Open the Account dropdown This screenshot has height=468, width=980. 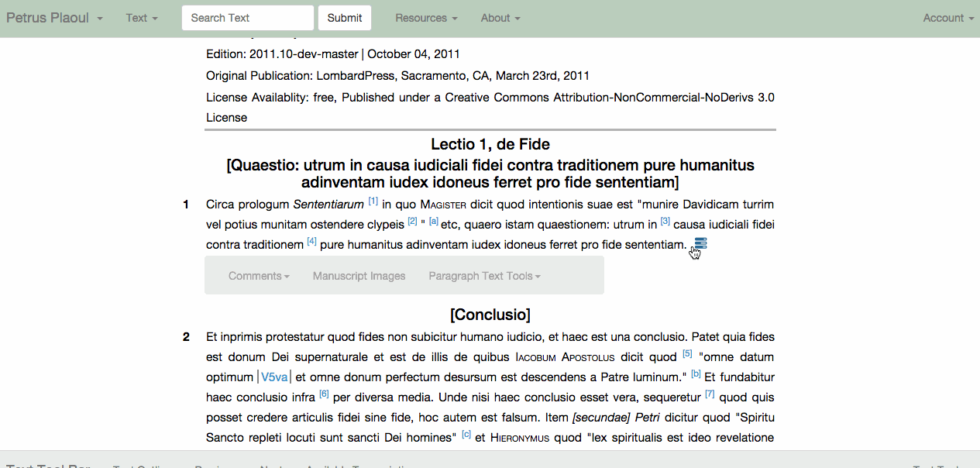pos(948,18)
